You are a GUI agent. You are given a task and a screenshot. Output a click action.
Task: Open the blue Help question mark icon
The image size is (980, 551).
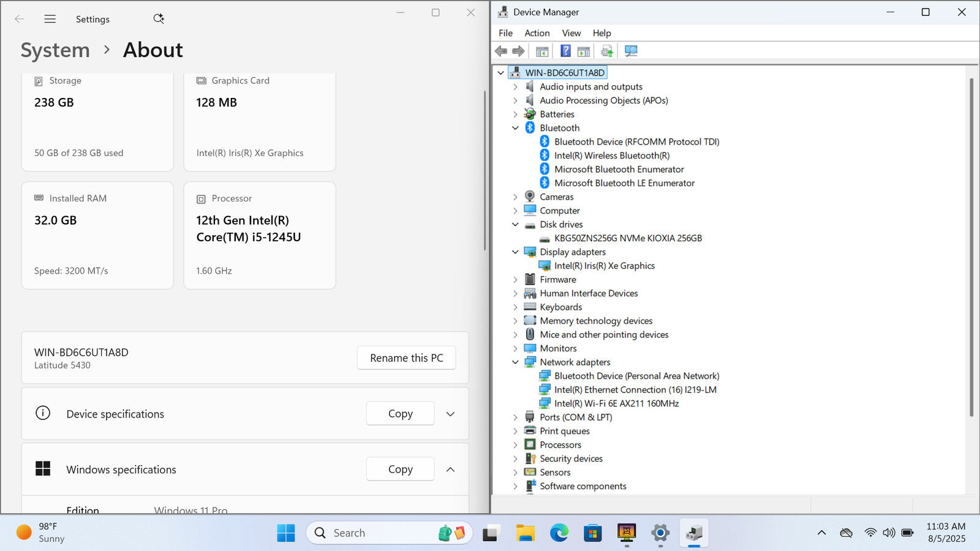565,51
